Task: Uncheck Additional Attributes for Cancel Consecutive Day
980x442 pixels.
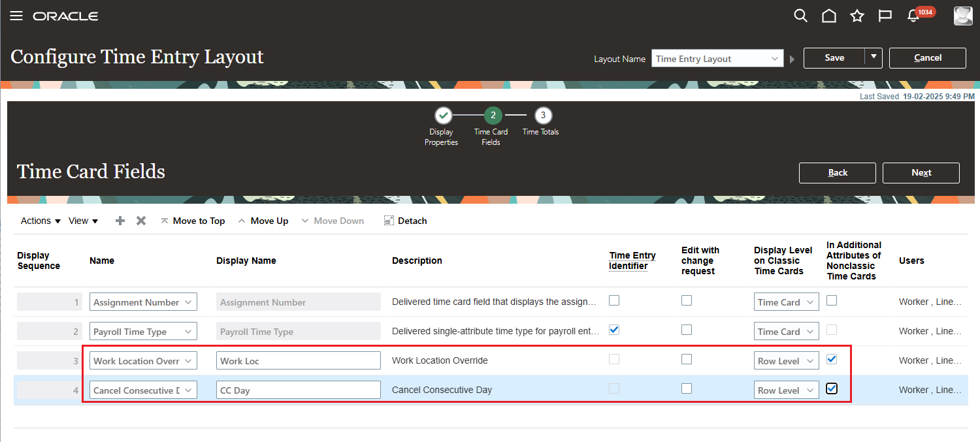Action: tap(832, 388)
